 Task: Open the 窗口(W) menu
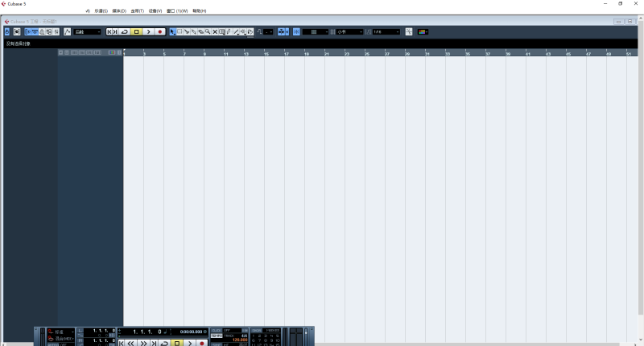click(x=177, y=11)
